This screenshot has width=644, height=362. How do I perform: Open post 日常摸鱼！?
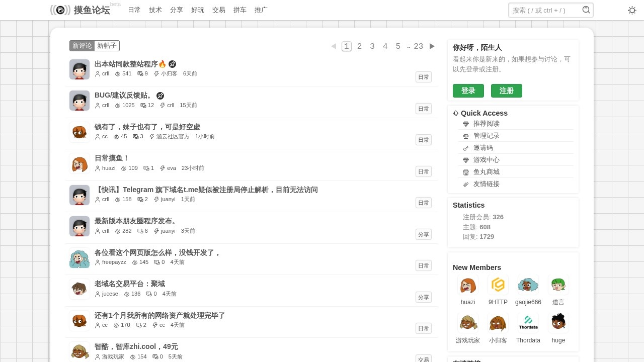click(112, 158)
